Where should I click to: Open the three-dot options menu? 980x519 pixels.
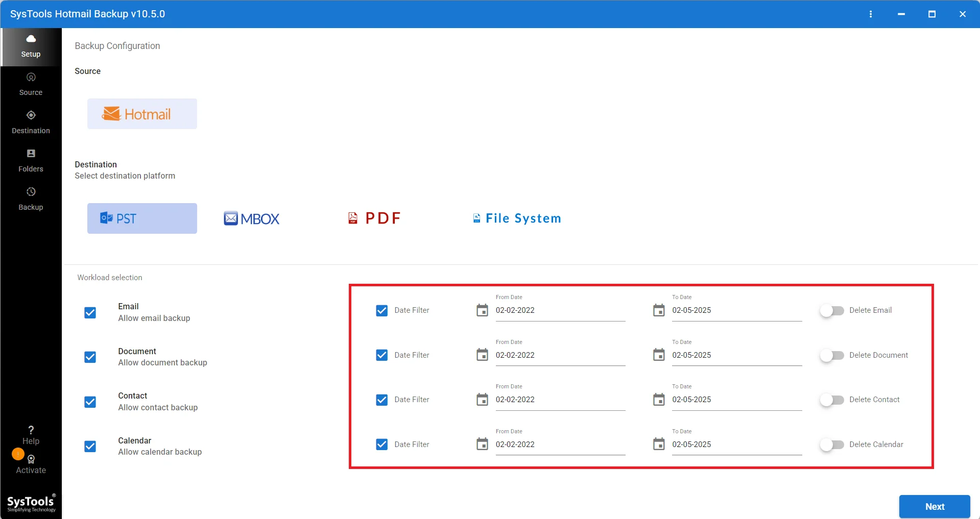(x=871, y=14)
